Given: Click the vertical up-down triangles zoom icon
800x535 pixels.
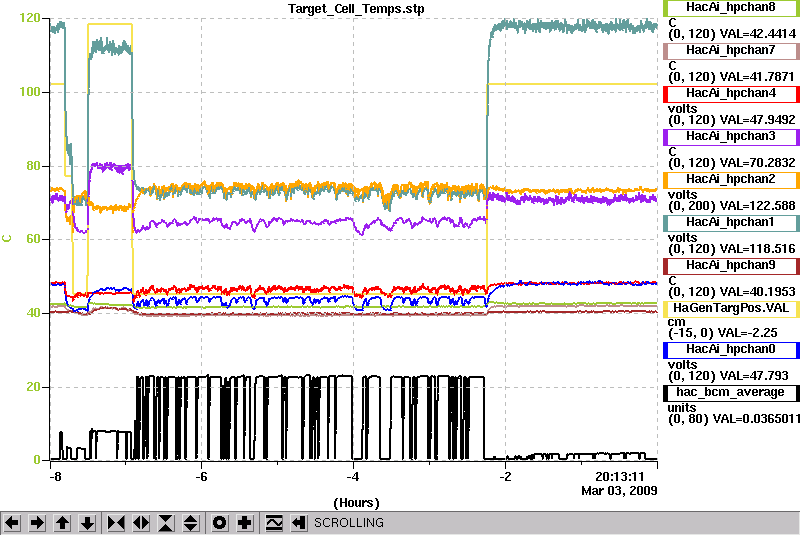Looking at the screenshot, I should (x=191, y=523).
